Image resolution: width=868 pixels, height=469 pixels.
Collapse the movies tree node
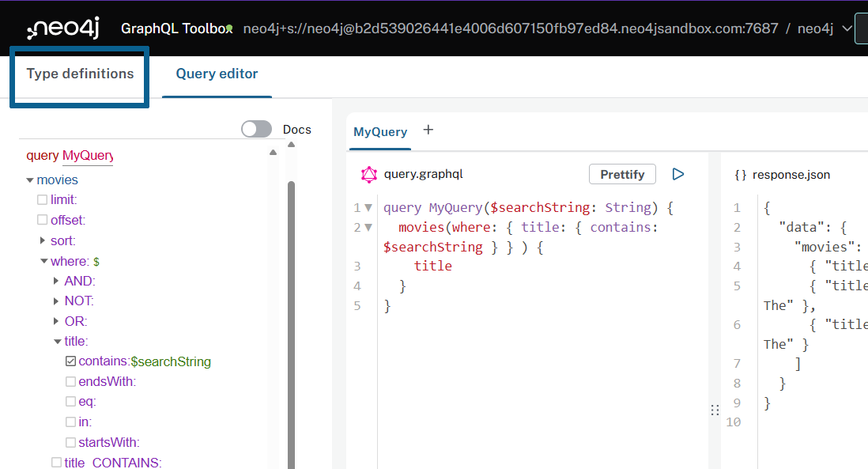click(30, 180)
